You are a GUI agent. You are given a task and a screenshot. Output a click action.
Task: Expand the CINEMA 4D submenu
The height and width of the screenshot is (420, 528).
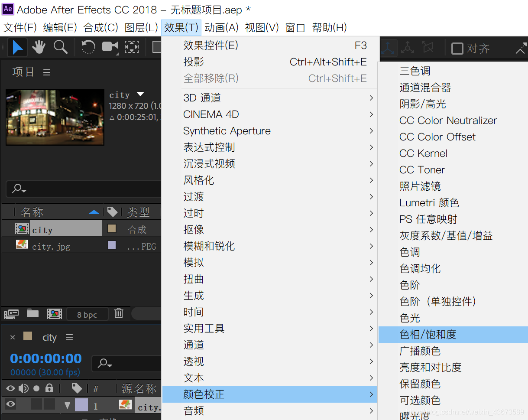pyautogui.click(x=270, y=114)
